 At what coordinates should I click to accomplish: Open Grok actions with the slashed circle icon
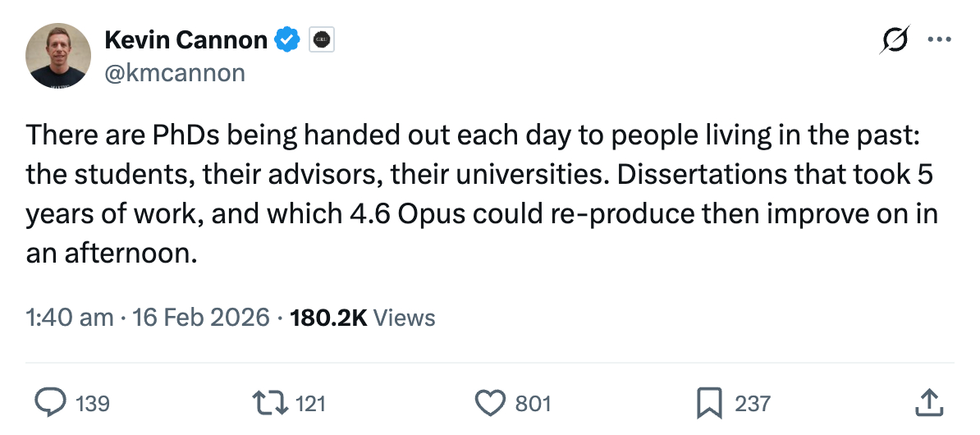click(893, 39)
